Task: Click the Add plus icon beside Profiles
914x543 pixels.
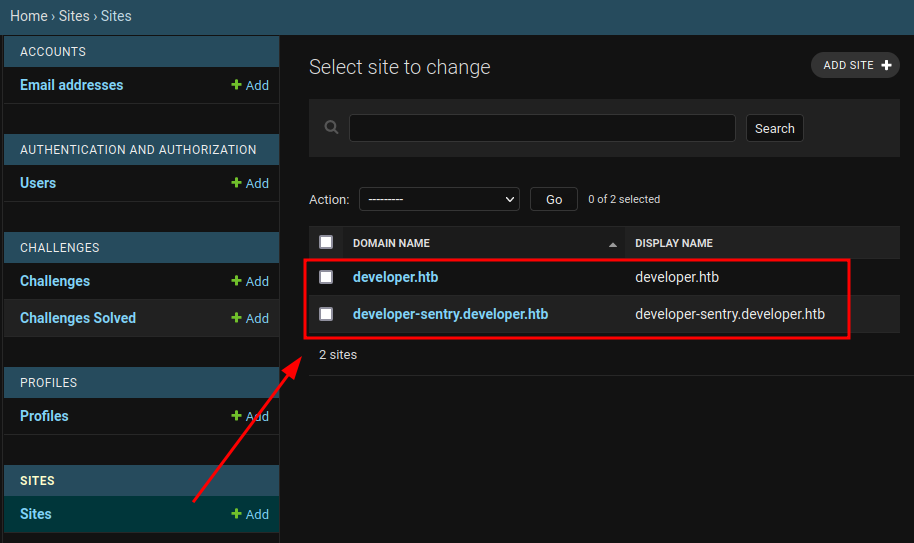Action: (237, 416)
